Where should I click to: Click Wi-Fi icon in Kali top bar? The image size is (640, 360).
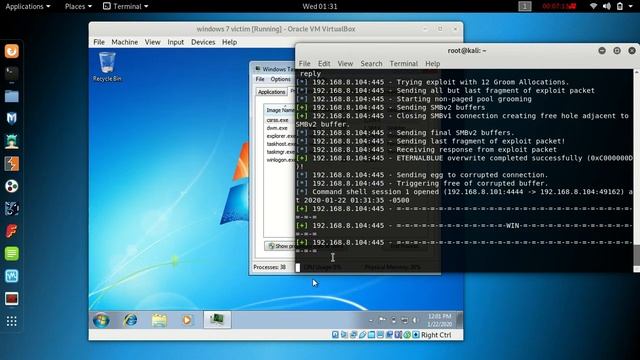(x=593, y=6)
